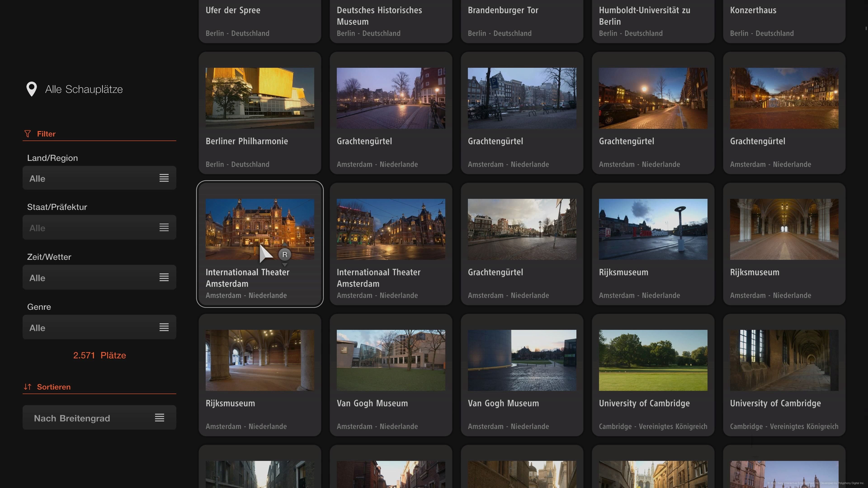Select the Konzerthaus Berlin card

(784, 20)
